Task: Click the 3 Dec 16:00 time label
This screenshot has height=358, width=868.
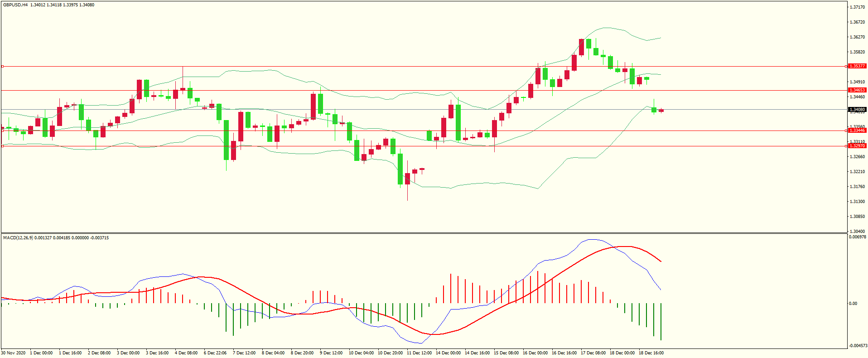Action: 158,353
